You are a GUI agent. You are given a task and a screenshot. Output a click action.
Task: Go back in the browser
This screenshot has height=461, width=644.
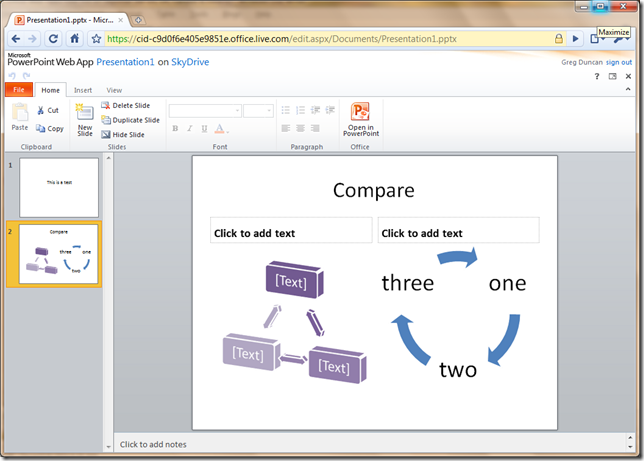click(16, 39)
